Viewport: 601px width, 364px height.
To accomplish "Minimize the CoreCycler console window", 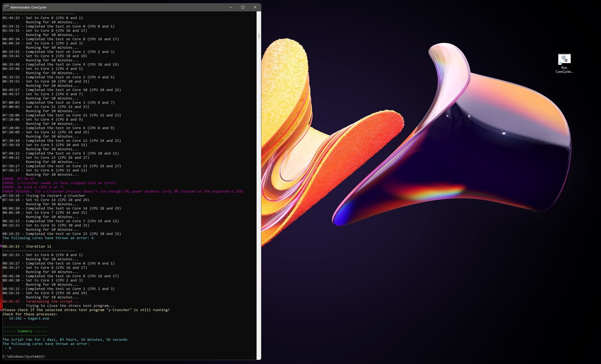I will pos(231,7).
